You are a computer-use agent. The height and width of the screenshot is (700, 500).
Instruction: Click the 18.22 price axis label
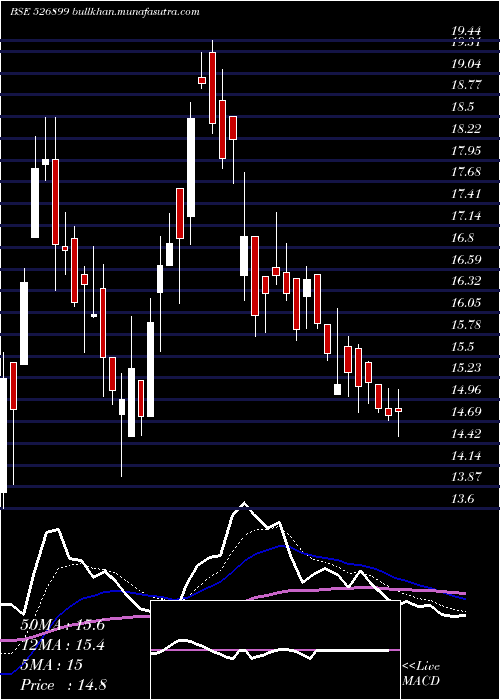(x=466, y=129)
